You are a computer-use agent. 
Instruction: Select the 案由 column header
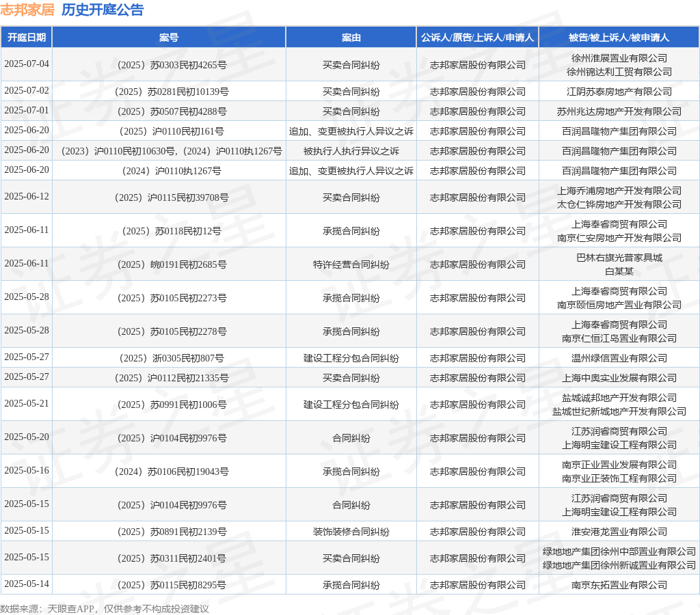coord(351,38)
